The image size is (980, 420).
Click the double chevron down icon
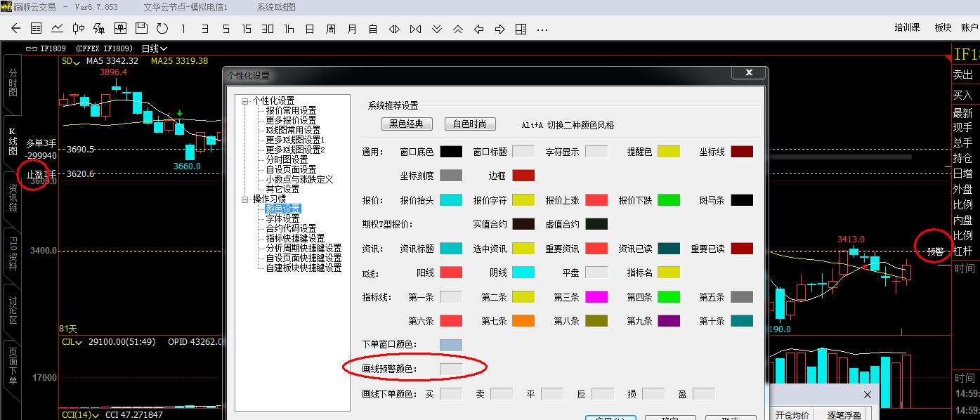(x=437, y=29)
